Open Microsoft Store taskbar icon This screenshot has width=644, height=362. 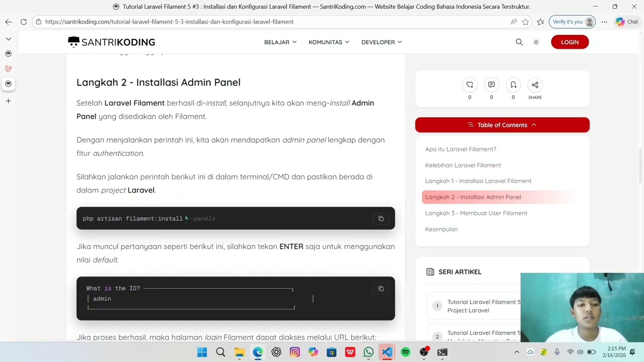[x=332, y=352]
